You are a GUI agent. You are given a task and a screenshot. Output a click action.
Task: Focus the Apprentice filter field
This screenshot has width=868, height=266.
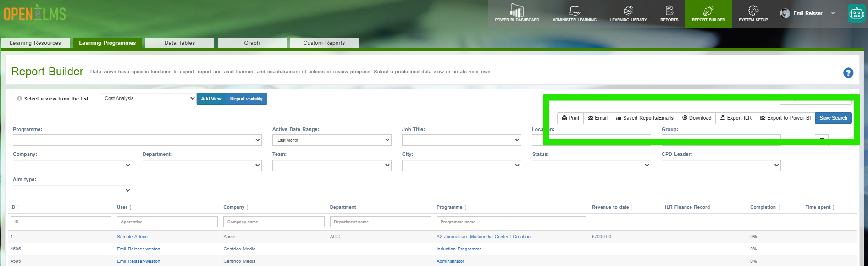pos(167,222)
